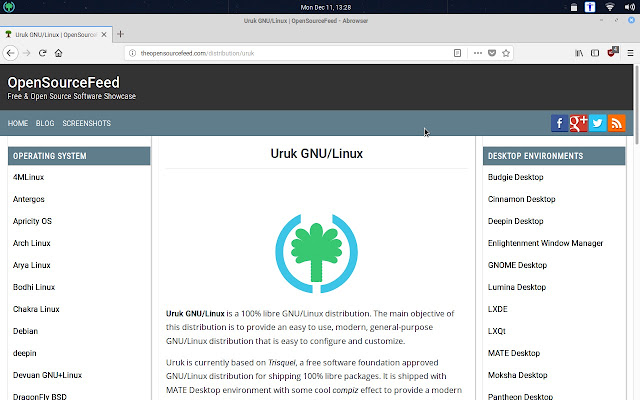Click the browser forward arrow
Image resolution: width=640 pixels, height=400 pixels.
tap(27, 53)
